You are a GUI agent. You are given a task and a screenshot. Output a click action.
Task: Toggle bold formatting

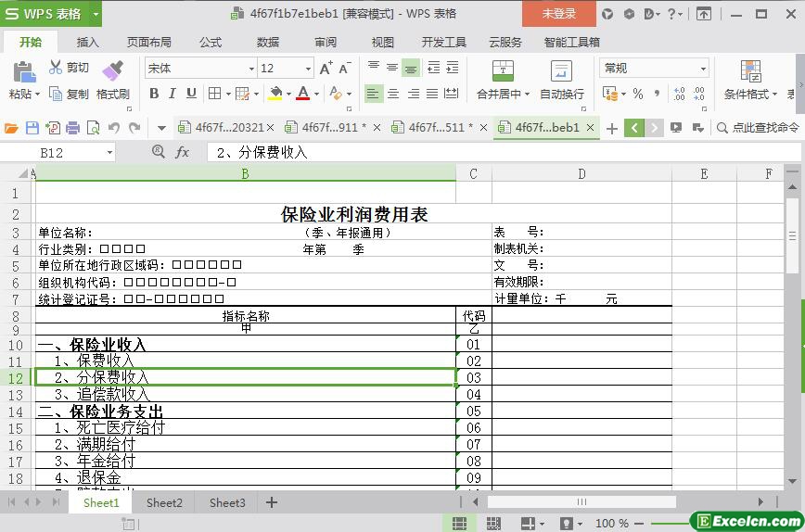tap(154, 94)
